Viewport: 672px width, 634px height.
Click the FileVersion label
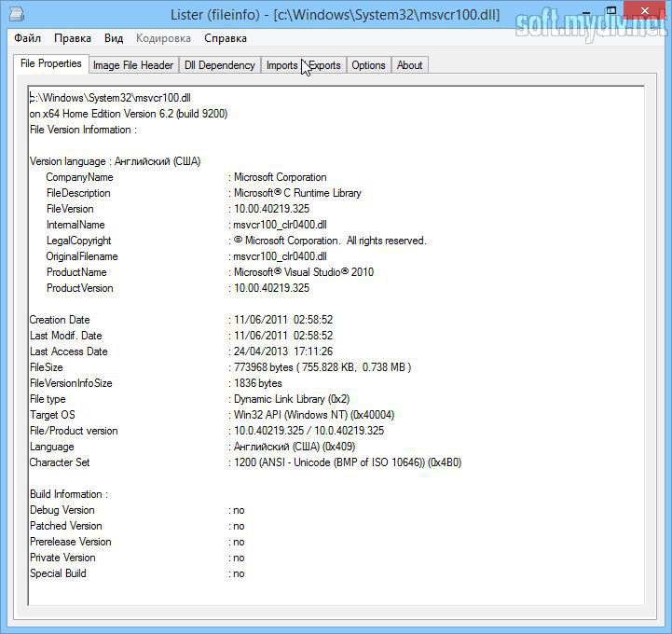pos(70,209)
